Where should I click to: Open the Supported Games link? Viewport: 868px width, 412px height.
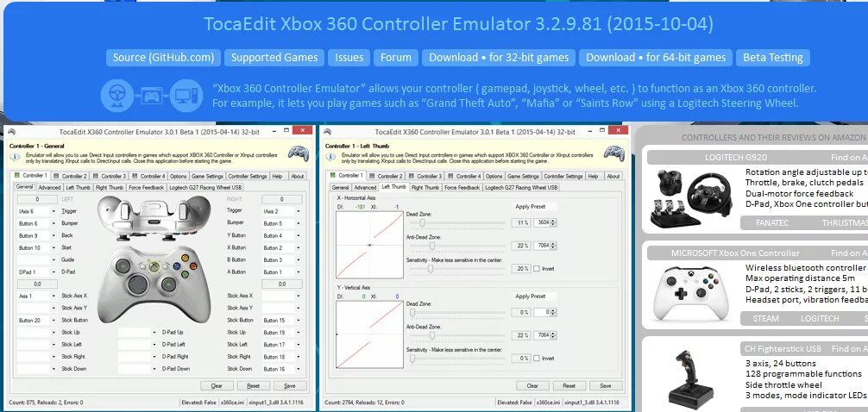(x=274, y=58)
